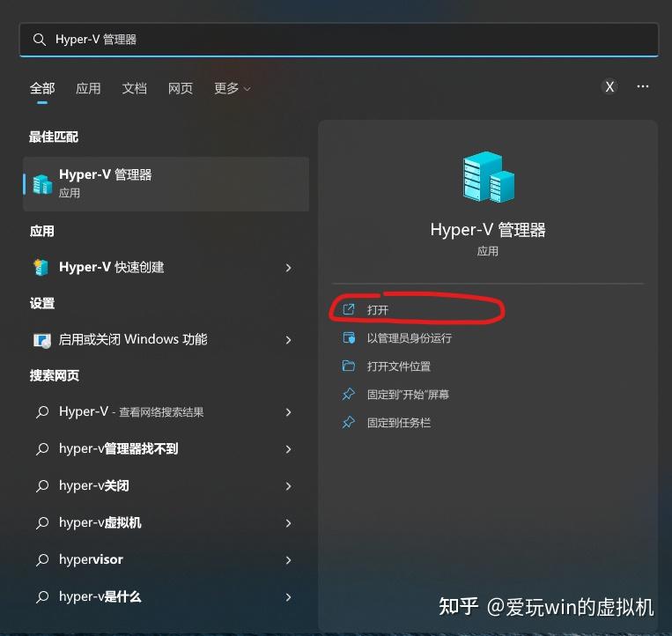
Task: Click the 启用或关闭 Windows 功能 icon
Action: click(42, 340)
